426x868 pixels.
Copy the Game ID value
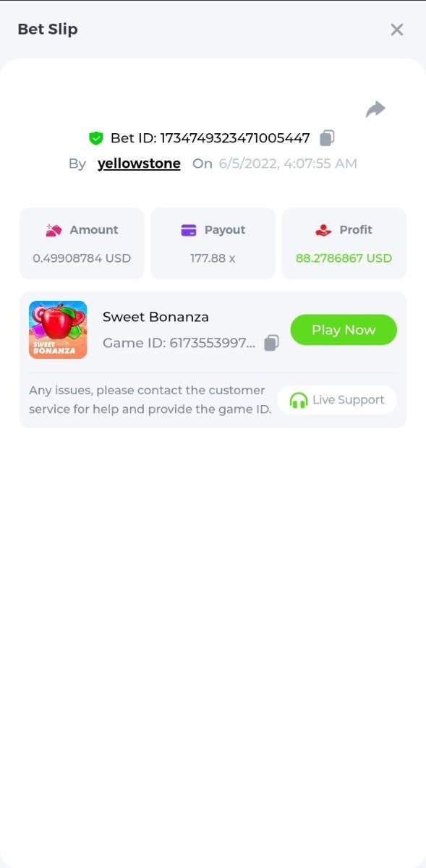tap(271, 343)
